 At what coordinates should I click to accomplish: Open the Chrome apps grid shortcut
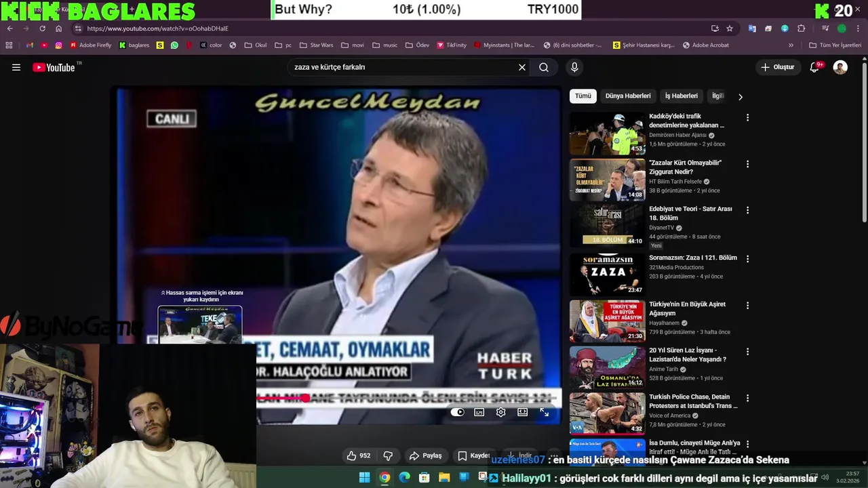point(9,45)
